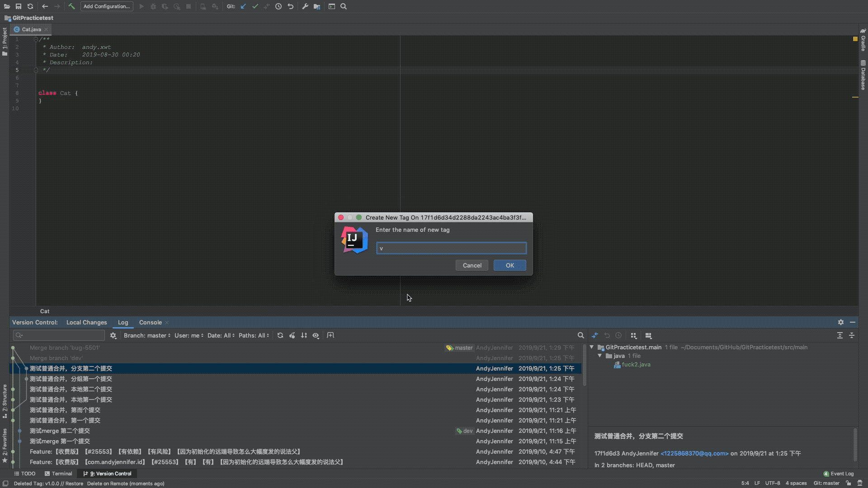Screen dimensions: 868x488
Task: Open the Project sidebar tool window
Action: pyautogui.click(x=5, y=42)
